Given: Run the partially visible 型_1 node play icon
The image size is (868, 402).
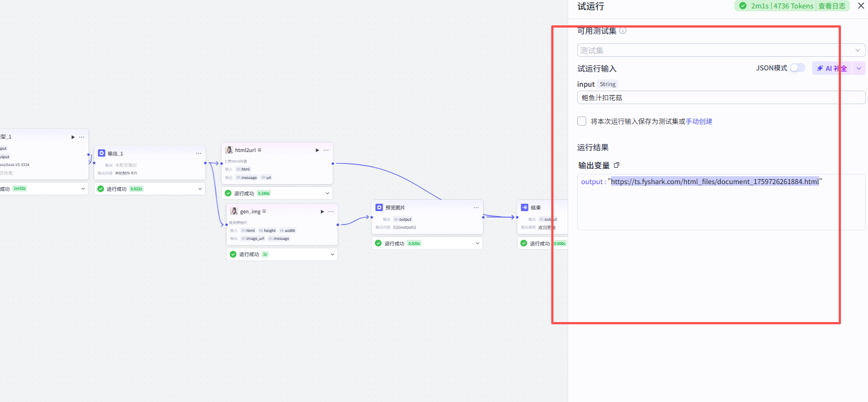Looking at the screenshot, I should click(x=73, y=137).
